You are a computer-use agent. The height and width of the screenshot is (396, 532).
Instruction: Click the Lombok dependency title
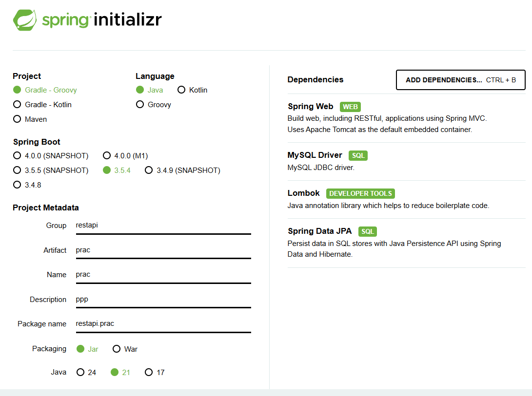(x=304, y=193)
